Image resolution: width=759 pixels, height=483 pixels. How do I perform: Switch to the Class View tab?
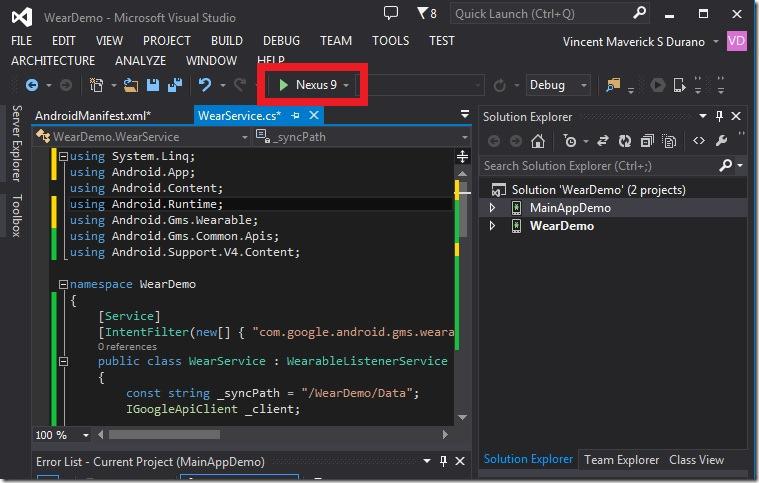[697, 460]
